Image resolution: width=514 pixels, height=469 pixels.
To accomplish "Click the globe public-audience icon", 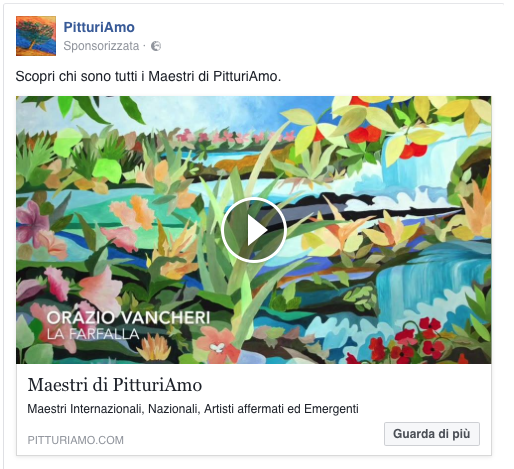I will [x=156, y=46].
